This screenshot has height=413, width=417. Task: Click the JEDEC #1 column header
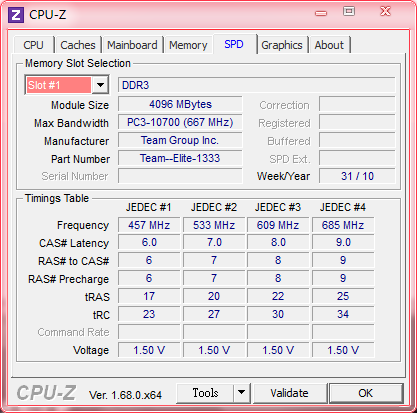[x=148, y=207]
